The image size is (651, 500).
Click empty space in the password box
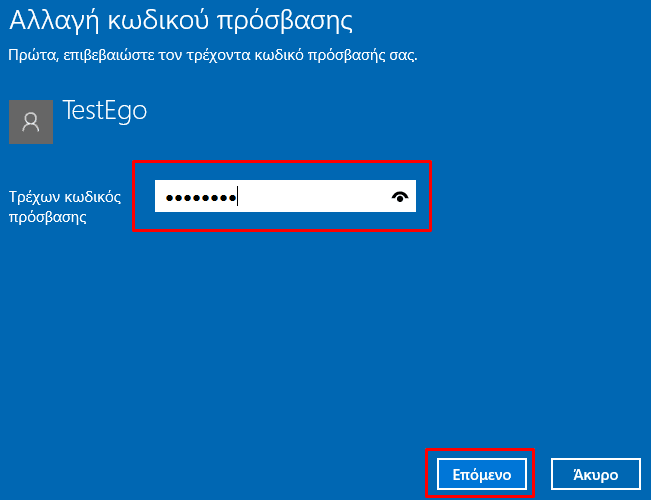(311, 196)
